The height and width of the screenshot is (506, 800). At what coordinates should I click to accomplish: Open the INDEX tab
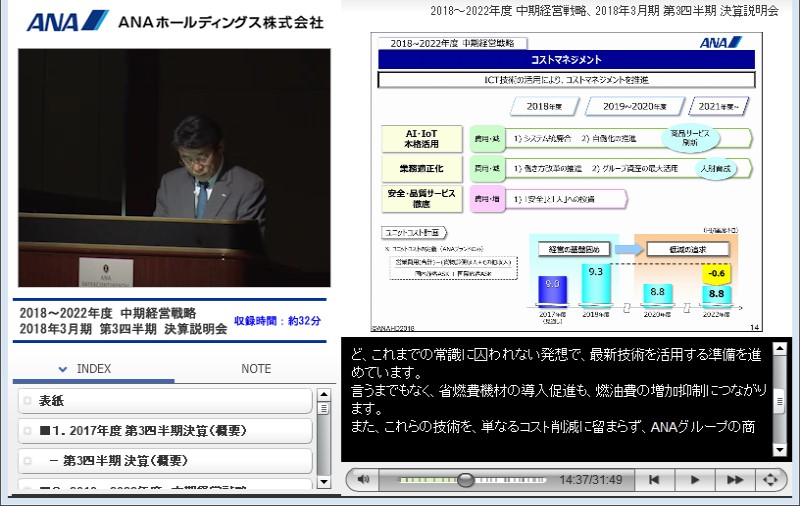click(x=93, y=369)
